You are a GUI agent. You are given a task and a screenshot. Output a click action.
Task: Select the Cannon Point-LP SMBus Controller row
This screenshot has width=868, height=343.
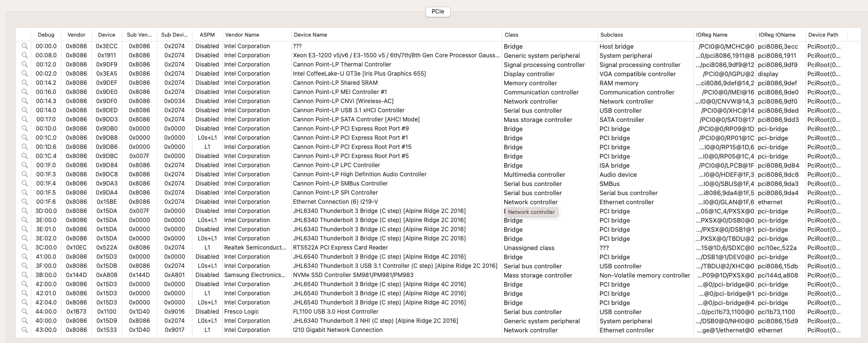pyautogui.click(x=438, y=184)
